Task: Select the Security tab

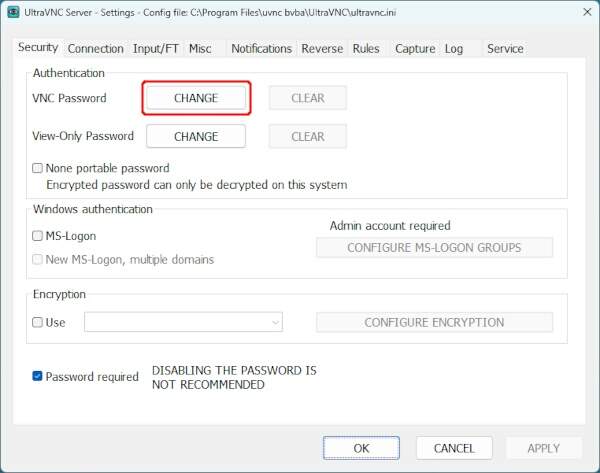Action: (x=38, y=47)
